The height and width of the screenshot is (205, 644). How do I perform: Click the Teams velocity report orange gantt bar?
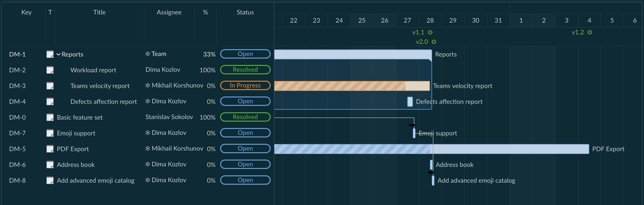352,86
